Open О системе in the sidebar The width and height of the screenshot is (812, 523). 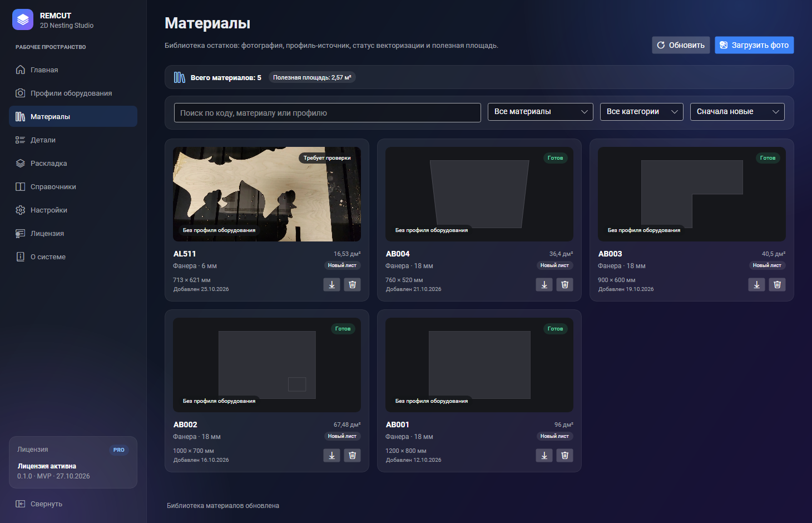coord(73,256)
